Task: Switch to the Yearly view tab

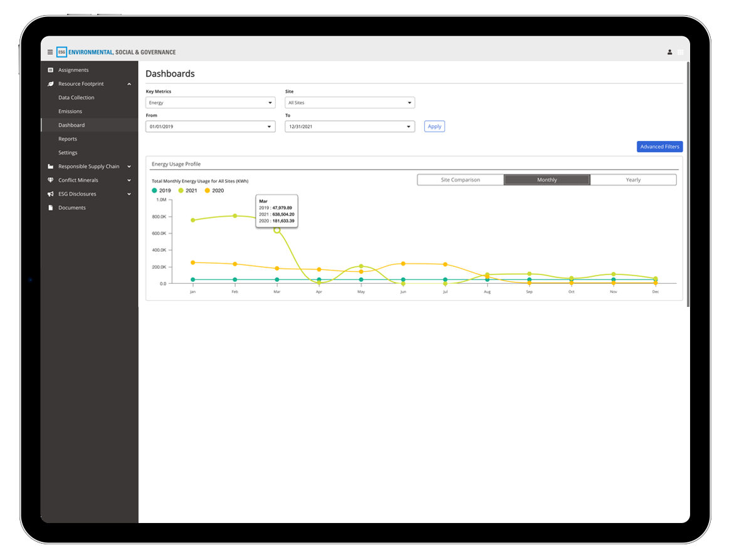Action: (633, 179)
